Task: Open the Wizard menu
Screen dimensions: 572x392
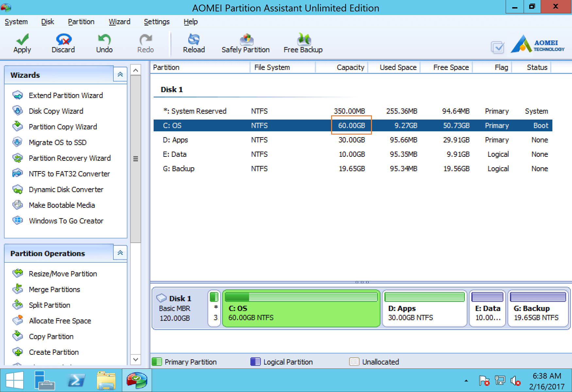Action: pyautogui.click(x=119, y=22)
